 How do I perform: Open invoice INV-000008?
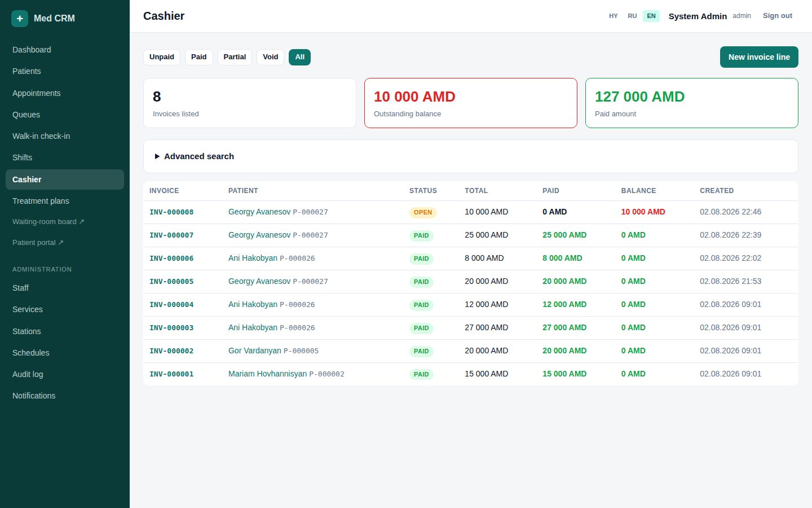171,212
